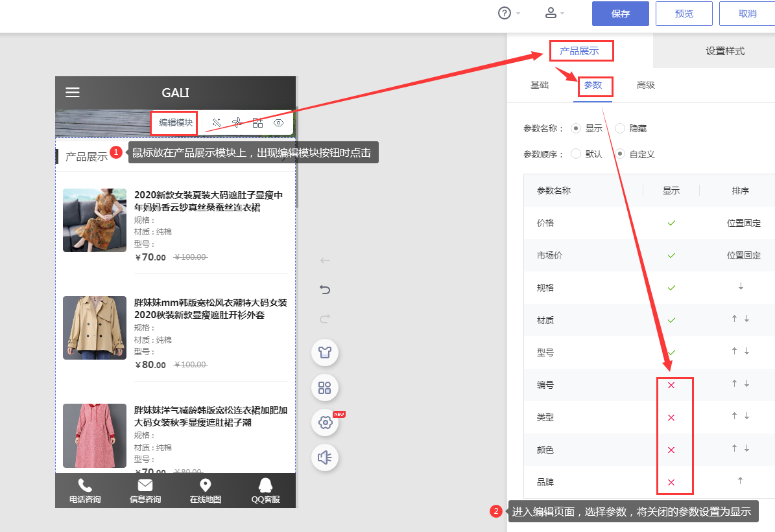Select the 默认 radio for 参数顺序

coord(576,154)
